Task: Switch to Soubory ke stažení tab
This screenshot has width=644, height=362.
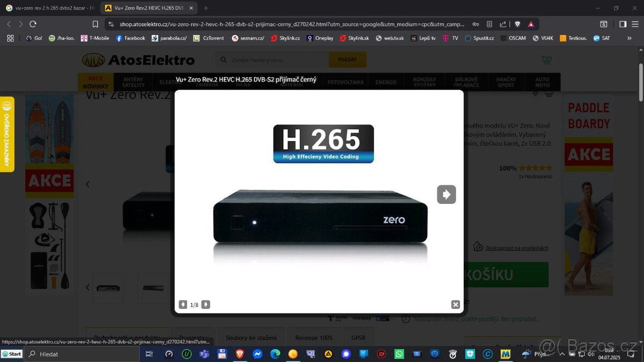Action: pyautogui.click(x=251, y=337)
